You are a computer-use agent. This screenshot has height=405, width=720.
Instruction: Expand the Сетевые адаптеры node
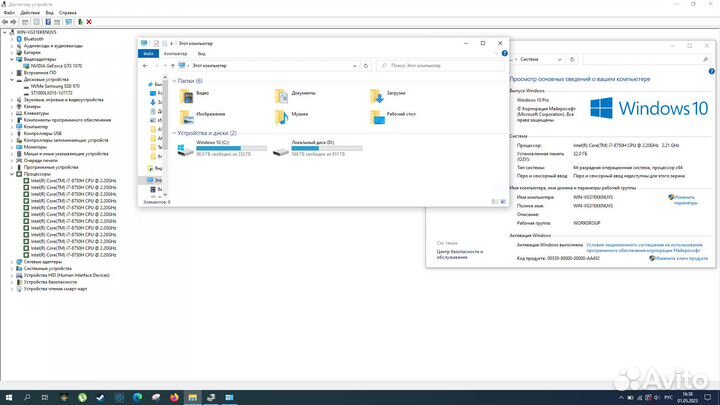pyautogui.click(x=12, y=262)
